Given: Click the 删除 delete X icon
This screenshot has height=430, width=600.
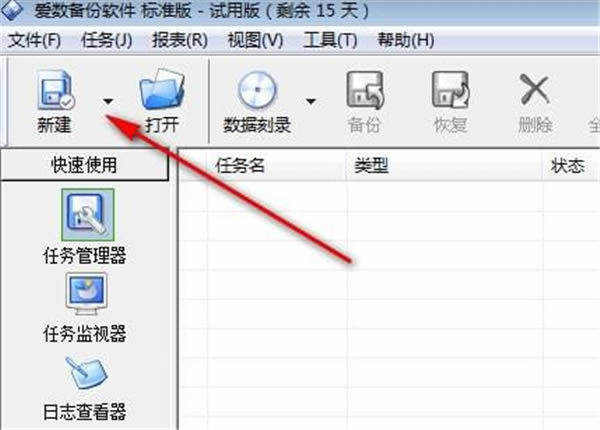Looking at the screenshot, I should coord(535,90).
